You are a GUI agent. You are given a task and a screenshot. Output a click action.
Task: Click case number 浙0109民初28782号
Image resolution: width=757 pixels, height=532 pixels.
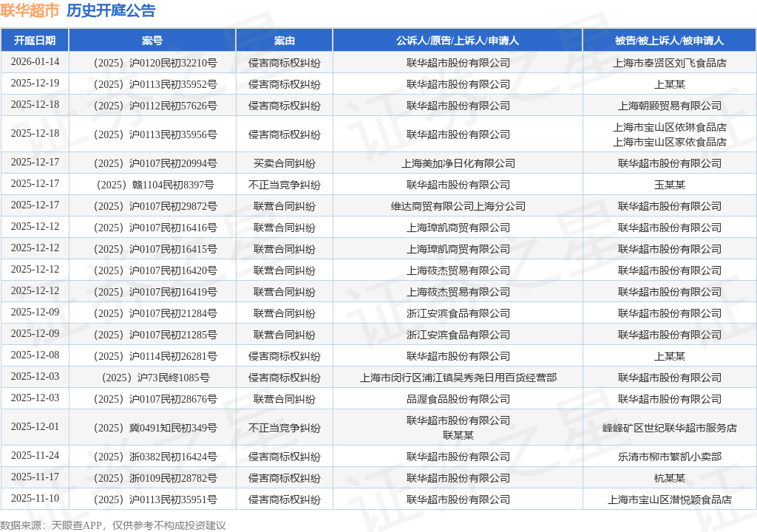point(155,478)
